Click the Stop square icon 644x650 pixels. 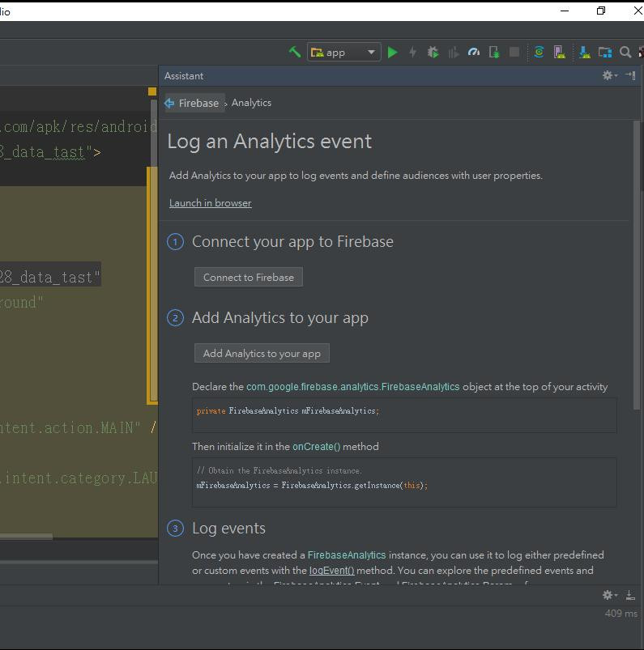514,53
